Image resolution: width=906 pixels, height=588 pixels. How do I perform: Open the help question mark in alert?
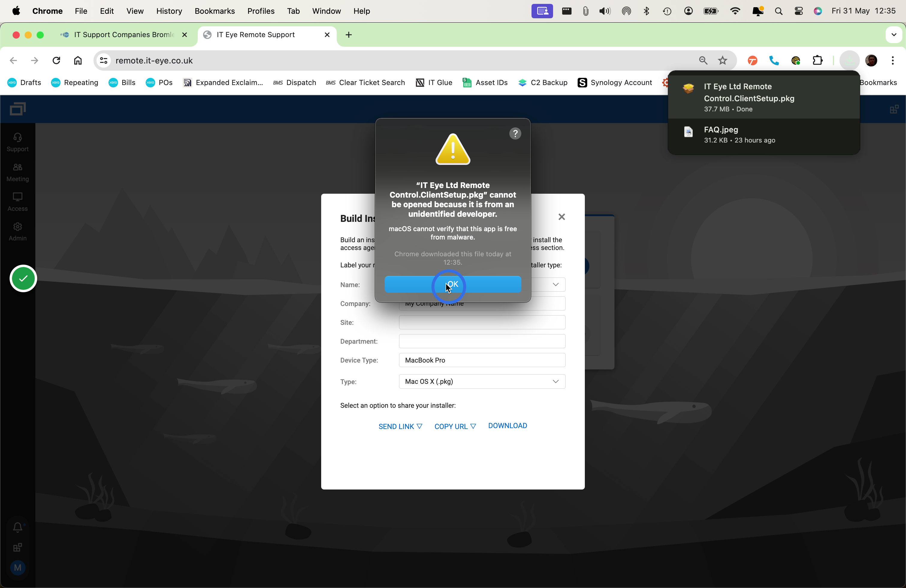(x=515, y=134)
